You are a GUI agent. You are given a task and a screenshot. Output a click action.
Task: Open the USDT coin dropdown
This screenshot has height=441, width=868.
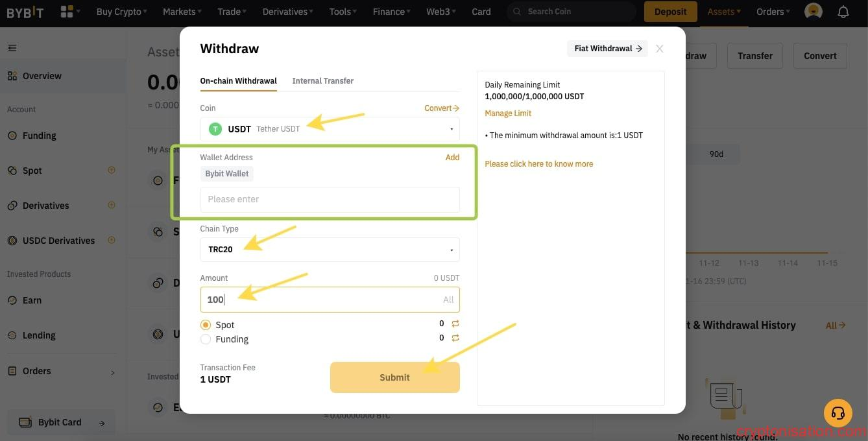click(x=330, y=129)
